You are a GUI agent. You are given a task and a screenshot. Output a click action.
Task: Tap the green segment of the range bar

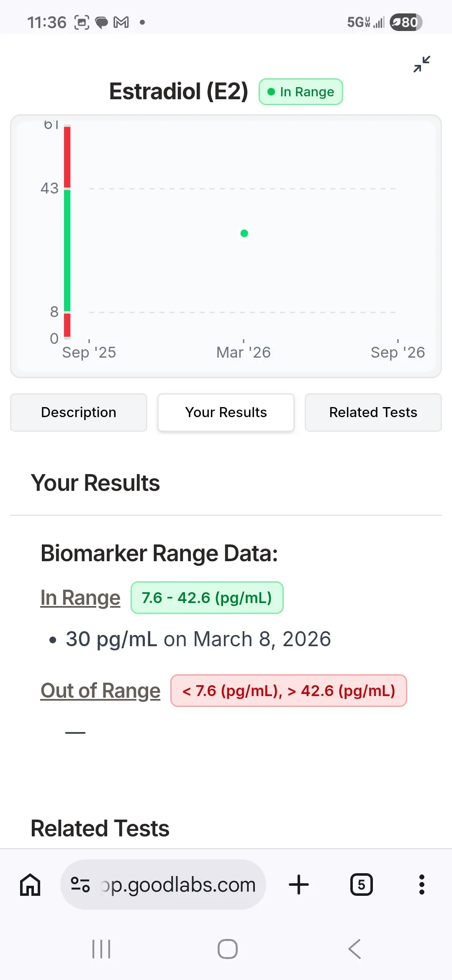point(67,250)
